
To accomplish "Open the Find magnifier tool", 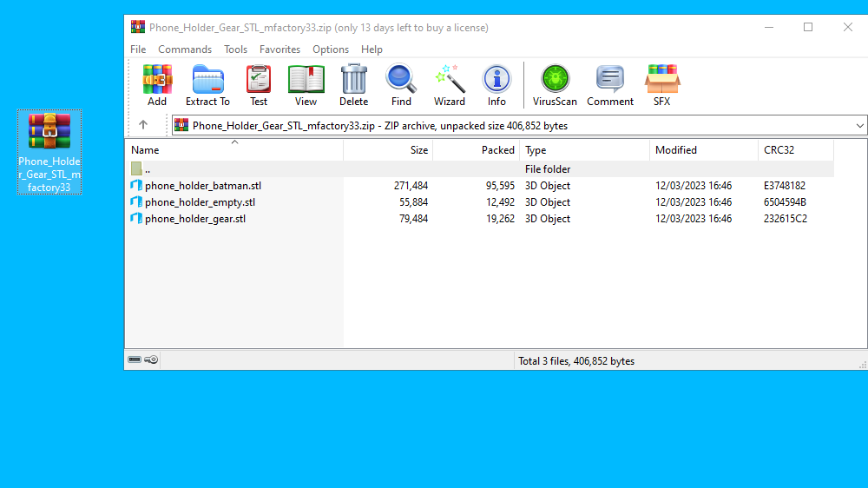I will 401,85.
